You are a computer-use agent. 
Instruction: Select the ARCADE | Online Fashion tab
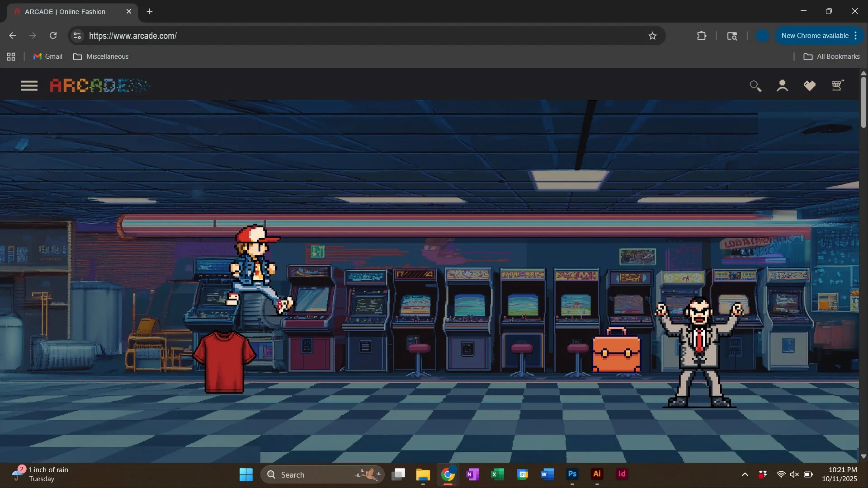pos(65,12)
